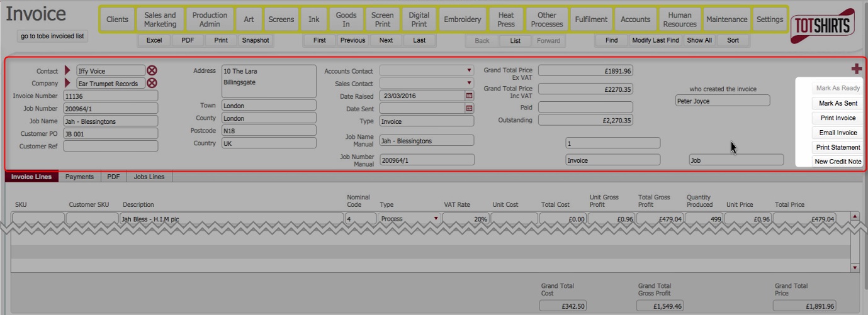Open the Date Sent calendar picker
868x315 pixels.
pos(469,109)
